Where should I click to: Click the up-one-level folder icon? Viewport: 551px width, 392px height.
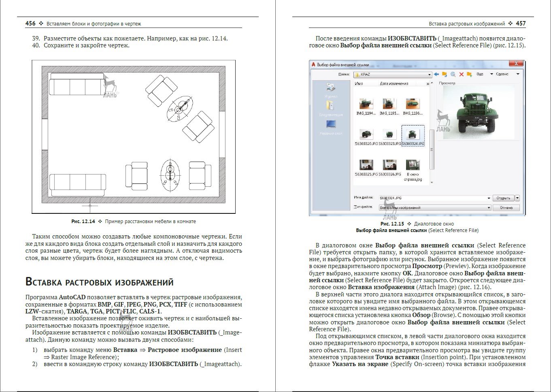point(444,75)
